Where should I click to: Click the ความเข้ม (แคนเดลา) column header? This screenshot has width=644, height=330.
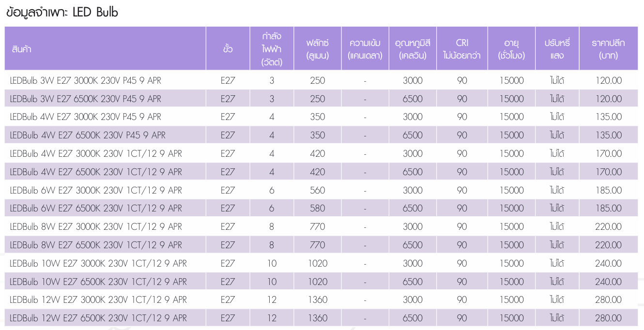[x=365, y=49]
